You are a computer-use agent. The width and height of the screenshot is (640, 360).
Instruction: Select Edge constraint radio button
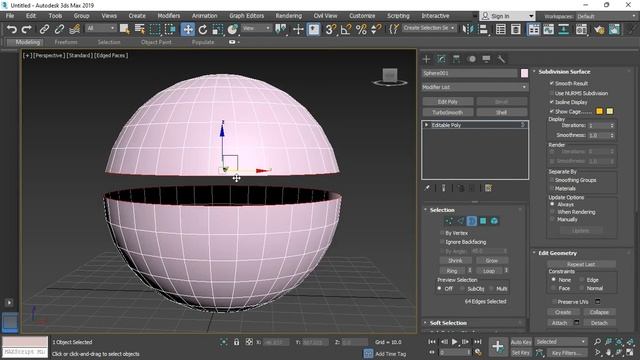point(582,280)
